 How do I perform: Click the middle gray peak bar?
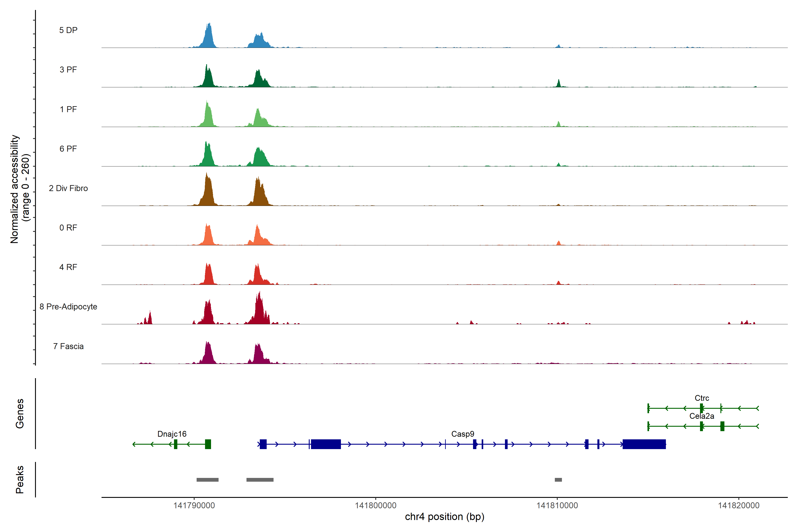(260, 480)
